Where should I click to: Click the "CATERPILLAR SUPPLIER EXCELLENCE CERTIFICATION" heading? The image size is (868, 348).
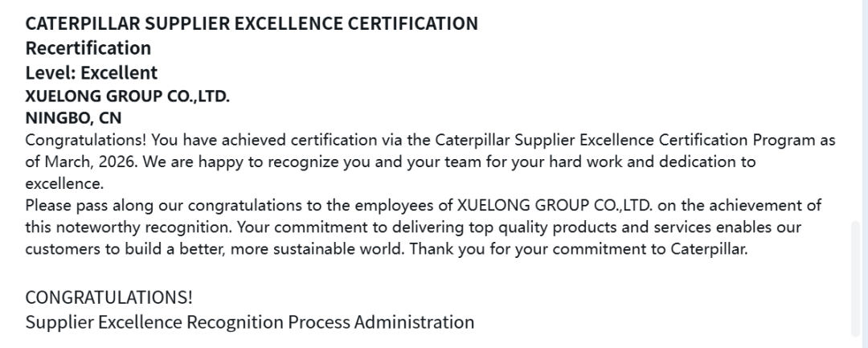pyautogui.click(x=252, y=23)
